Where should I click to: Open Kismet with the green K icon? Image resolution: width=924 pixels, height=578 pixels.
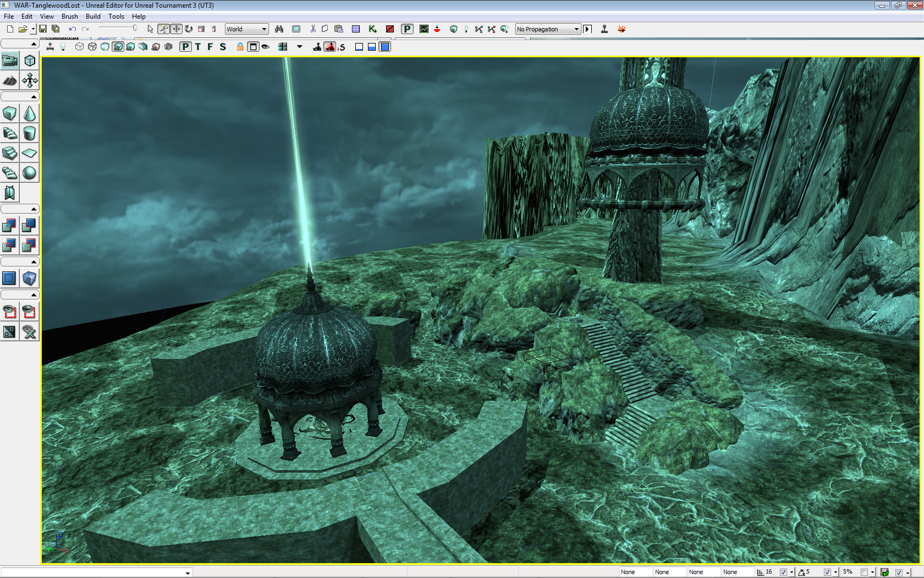(373, 29)
